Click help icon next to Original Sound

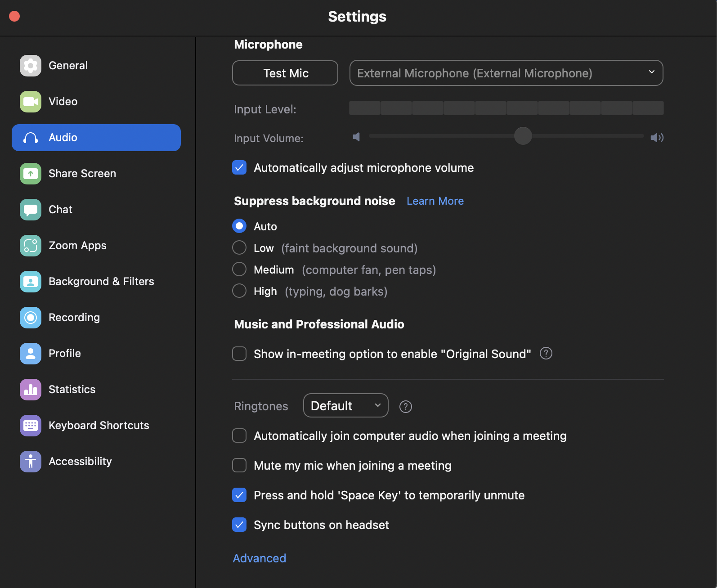[x=546, y=354]
